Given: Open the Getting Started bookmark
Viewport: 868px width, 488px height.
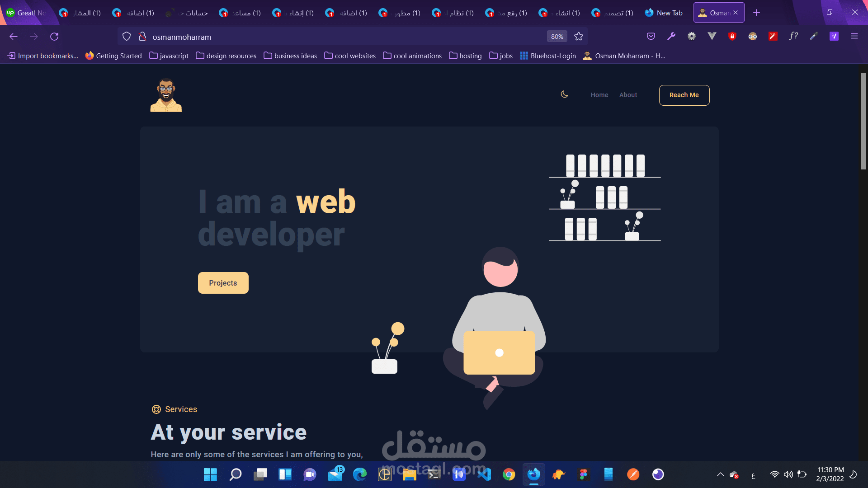Looking at the screenshot, I should (x=113, y=56).
